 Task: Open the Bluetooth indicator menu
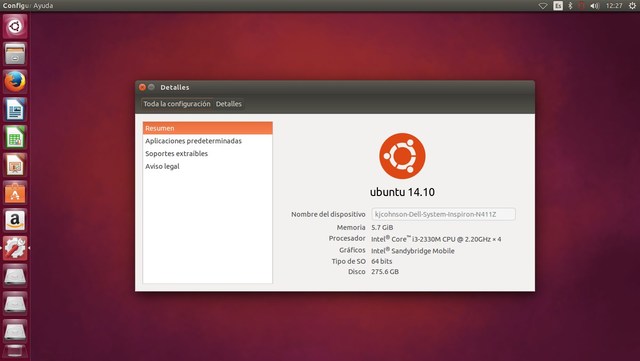click(570, 6)
